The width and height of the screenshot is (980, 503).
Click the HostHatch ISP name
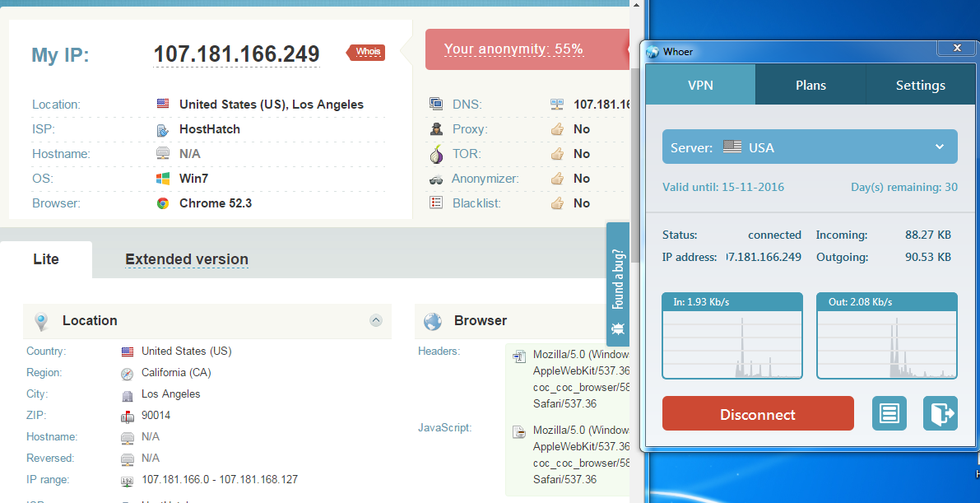click(209, 129)
